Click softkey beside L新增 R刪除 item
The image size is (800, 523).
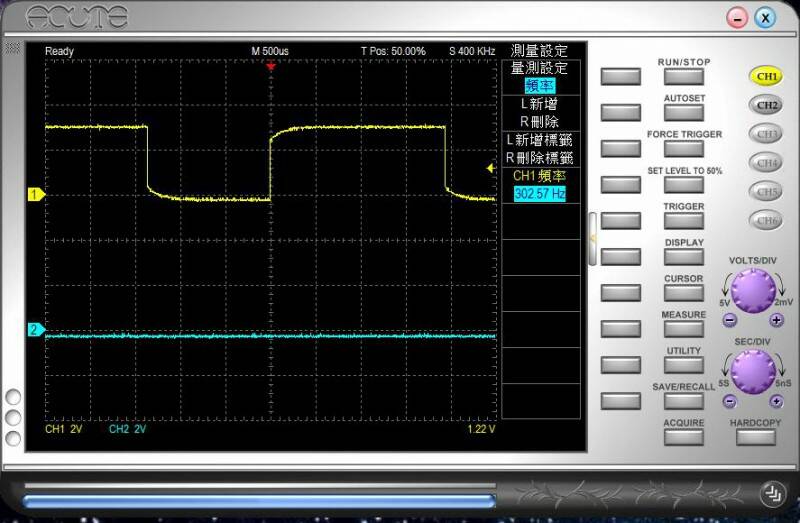620,113
